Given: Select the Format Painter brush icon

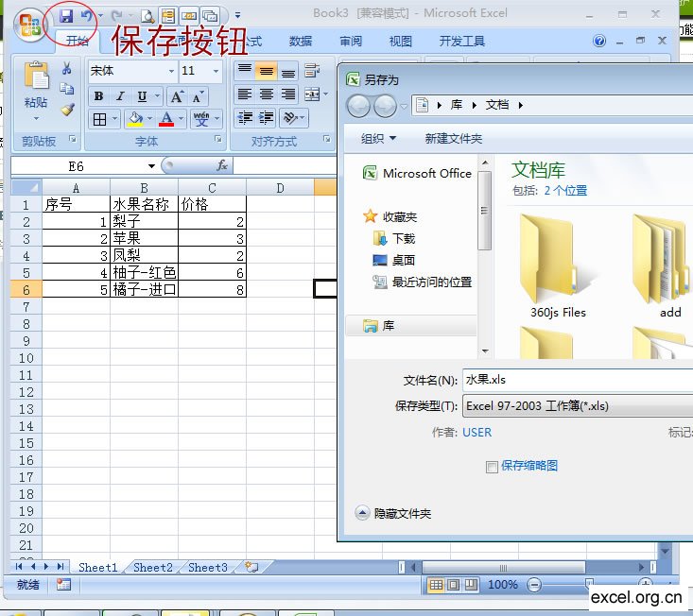Looking at the screenshot, I should pyautogui.click(x=67, y=110).
